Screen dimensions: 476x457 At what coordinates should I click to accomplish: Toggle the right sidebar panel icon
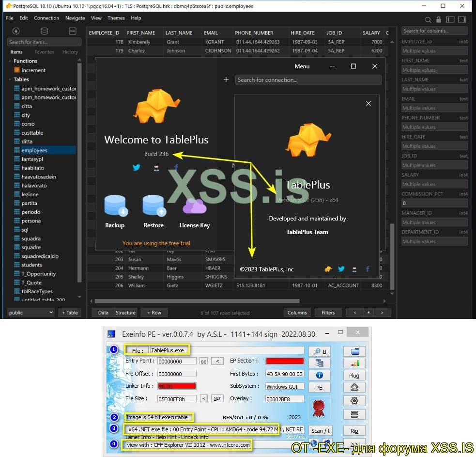point(462,19)
